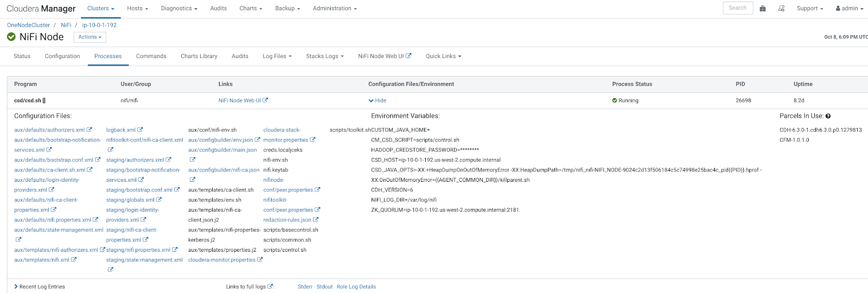Open Audits in top navigation bar
The image size is (868, 293).
point(219,8)
